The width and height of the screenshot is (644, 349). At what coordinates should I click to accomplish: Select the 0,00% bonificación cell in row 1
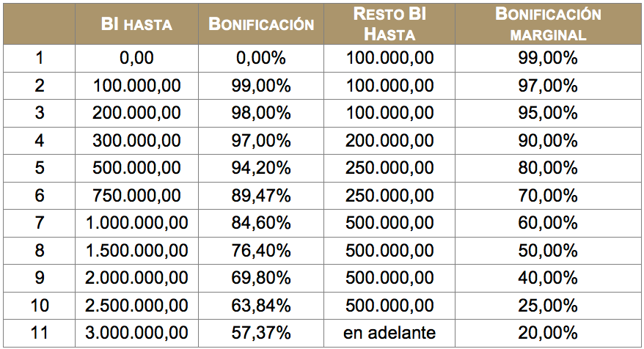[262, 58]
